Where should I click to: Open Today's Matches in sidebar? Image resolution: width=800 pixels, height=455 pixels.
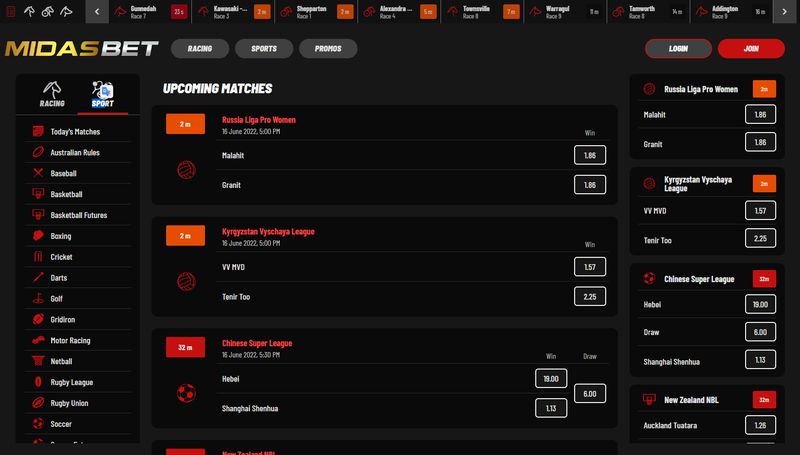[78, 132]
